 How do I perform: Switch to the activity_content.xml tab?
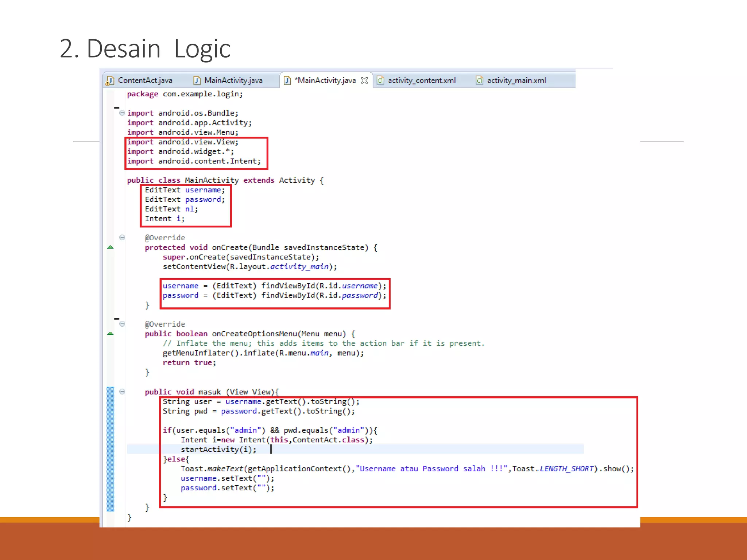pyautogui.click(x=422, y=81)
